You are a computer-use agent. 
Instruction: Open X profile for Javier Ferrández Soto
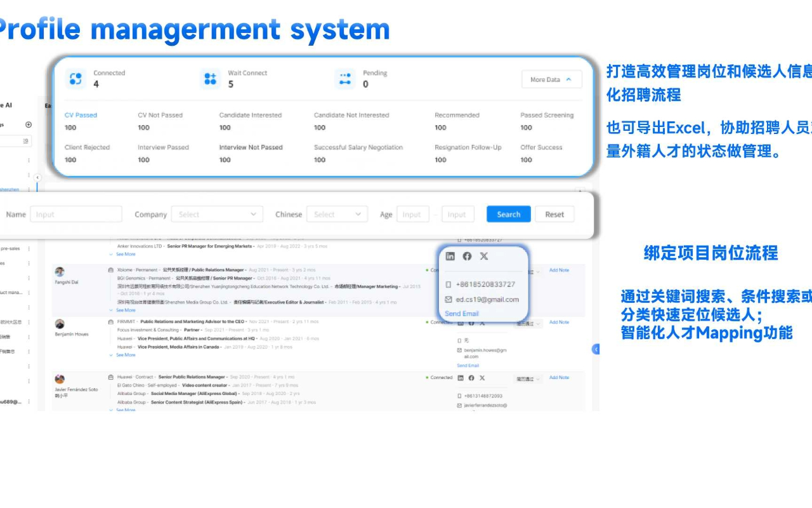tap(482, 378)
